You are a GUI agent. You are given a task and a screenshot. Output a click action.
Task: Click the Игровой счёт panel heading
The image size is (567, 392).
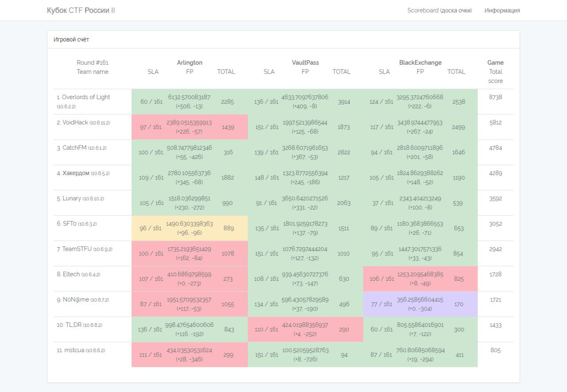point(71,39)
